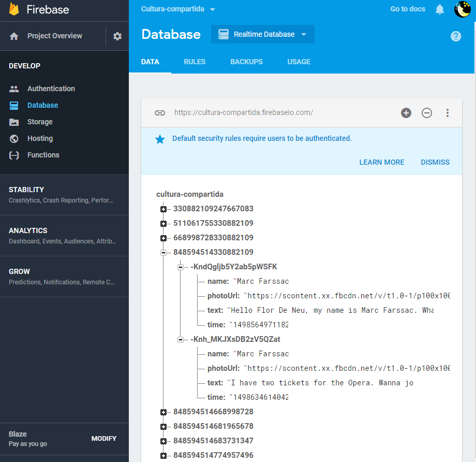The height and width of the screenshot is (462, 476).
Task: Expand node 668998728330882109
Action: (163, 238)
